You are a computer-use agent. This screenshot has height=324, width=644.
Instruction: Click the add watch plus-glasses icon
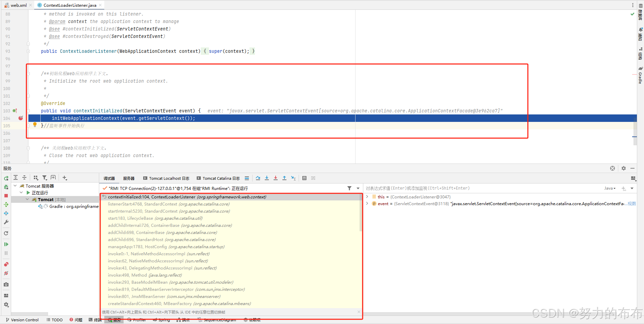click(624, 189)
